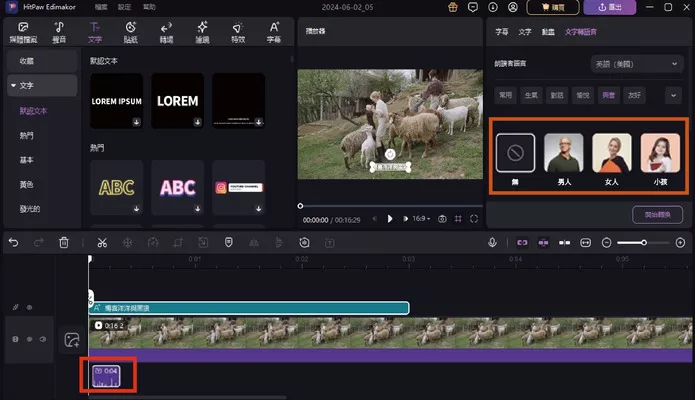The image size is (695, 400).
Task: Toggle the auto ripple split button
Action: (x=564, y=243)
